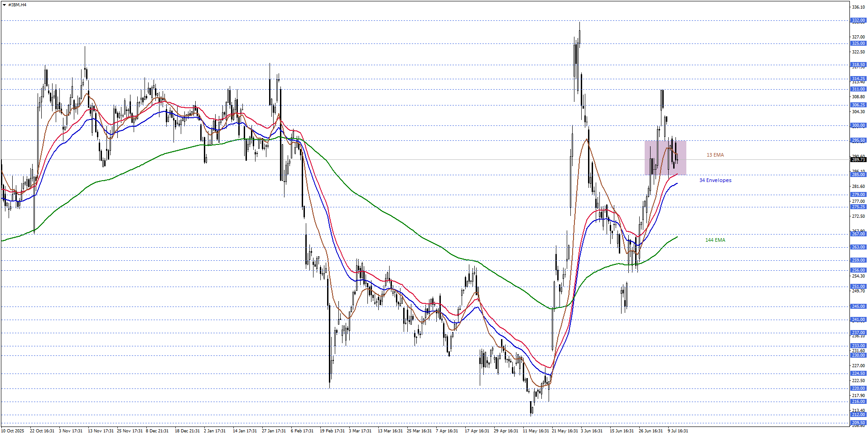Select the #IBM,H4 chart symbol label
The image size is (868, 436).
tap(17, 5)
